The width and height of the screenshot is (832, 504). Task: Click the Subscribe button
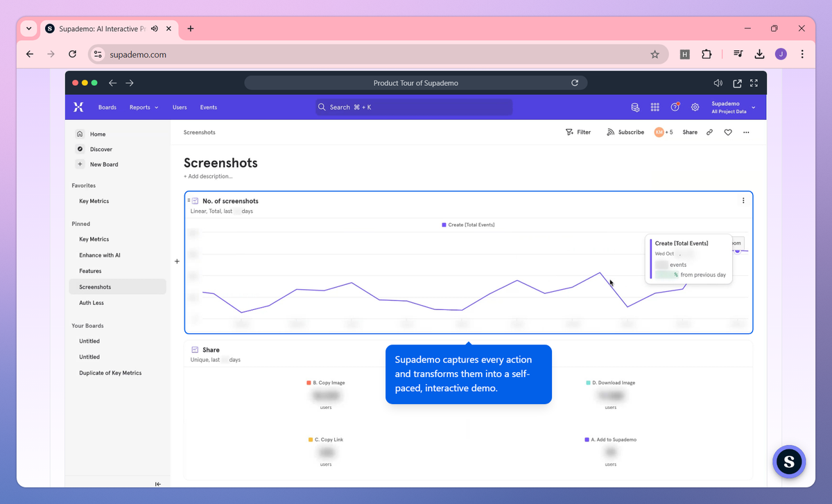click(x=625, y=132)
